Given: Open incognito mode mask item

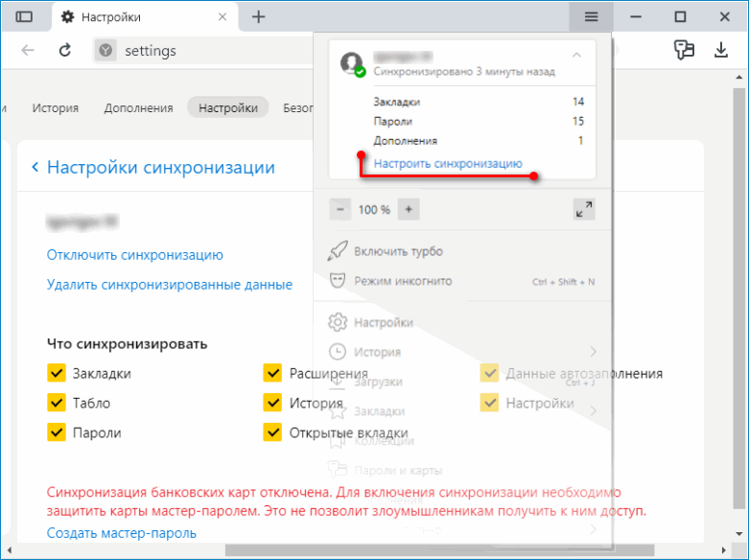Looking at the screenshot, I should (x=403, y=281).
